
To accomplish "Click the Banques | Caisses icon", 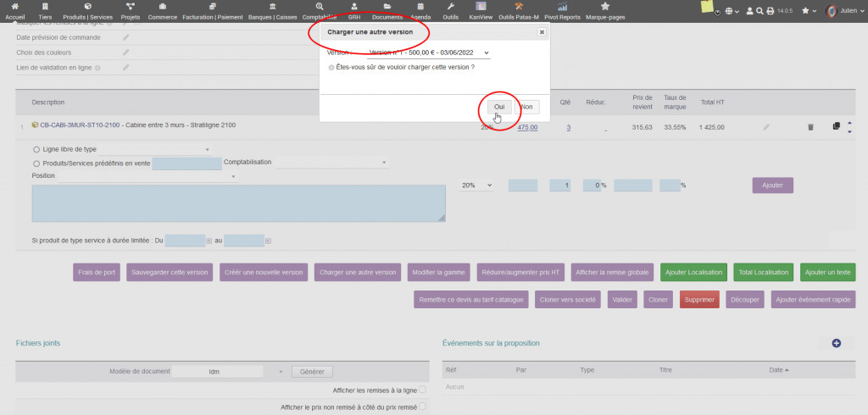I will point(272,7).
